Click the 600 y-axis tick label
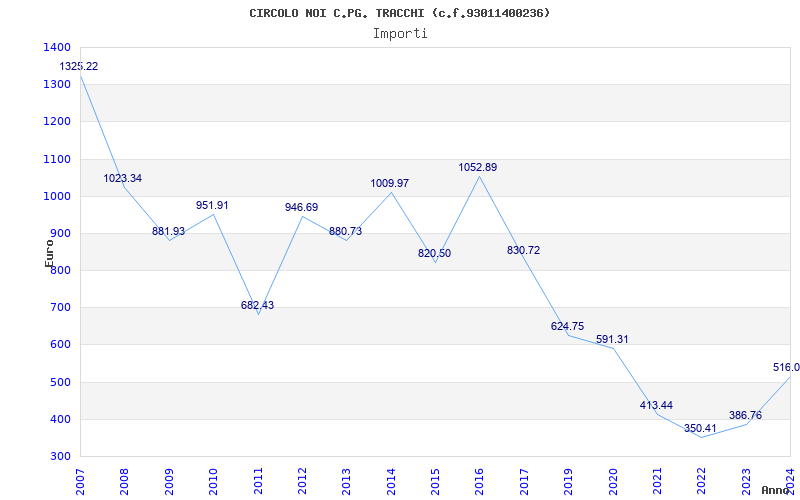The height and width of the screenshot is (500, 800). click(61, 345)
